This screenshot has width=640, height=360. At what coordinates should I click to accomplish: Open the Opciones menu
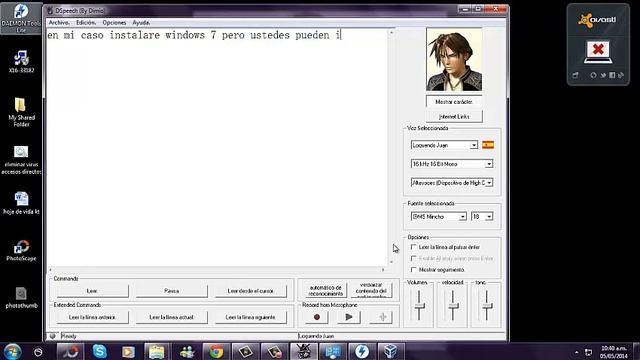coord(114,22)
